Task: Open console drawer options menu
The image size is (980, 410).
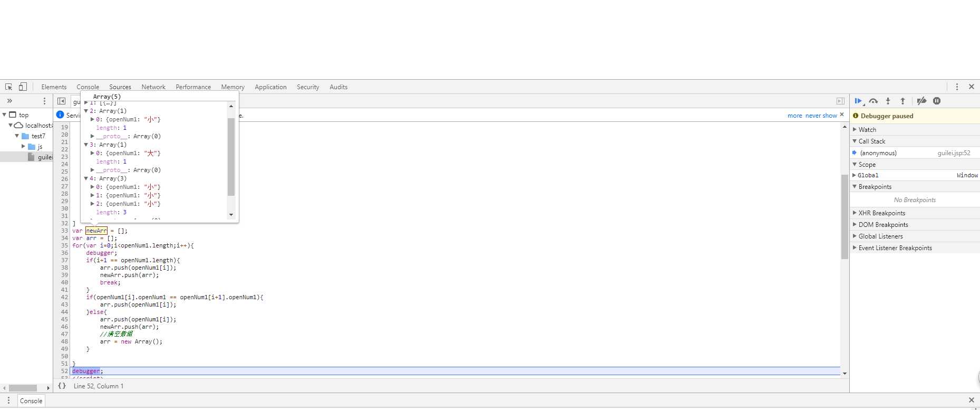Action: (8, 401)
